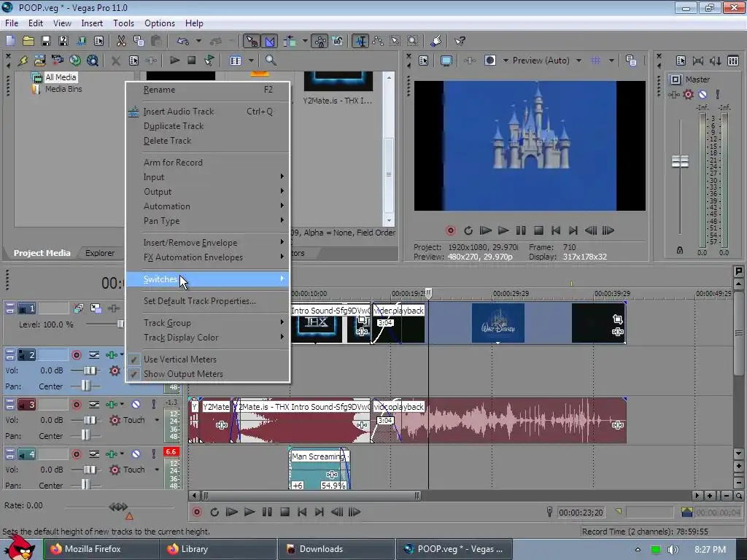Viewport: 747px width, 560px height.
Task: Select the All Media tree item
Action: coord(61,77)
